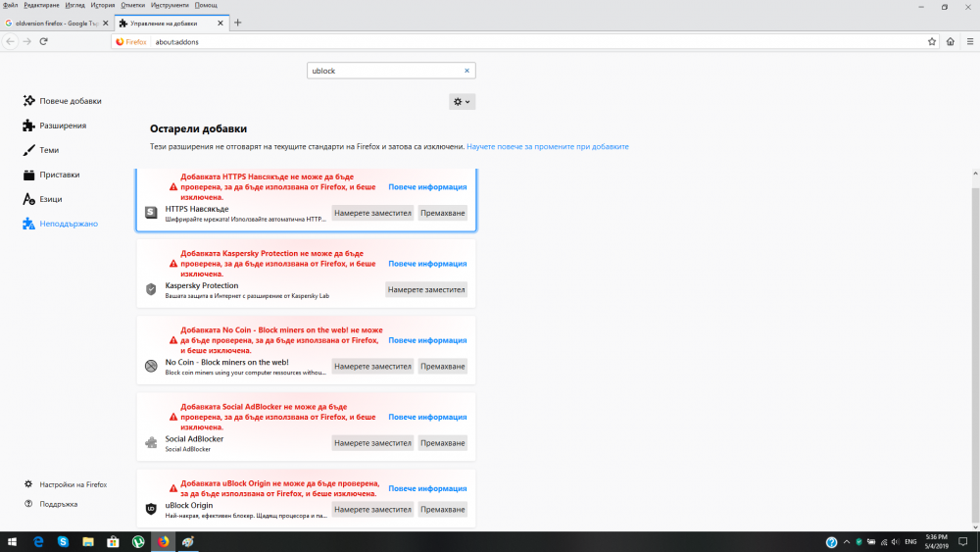The image size is (980, 552).
Task: Open uTorrent from the taskbar
Action: tap(138, 541)
